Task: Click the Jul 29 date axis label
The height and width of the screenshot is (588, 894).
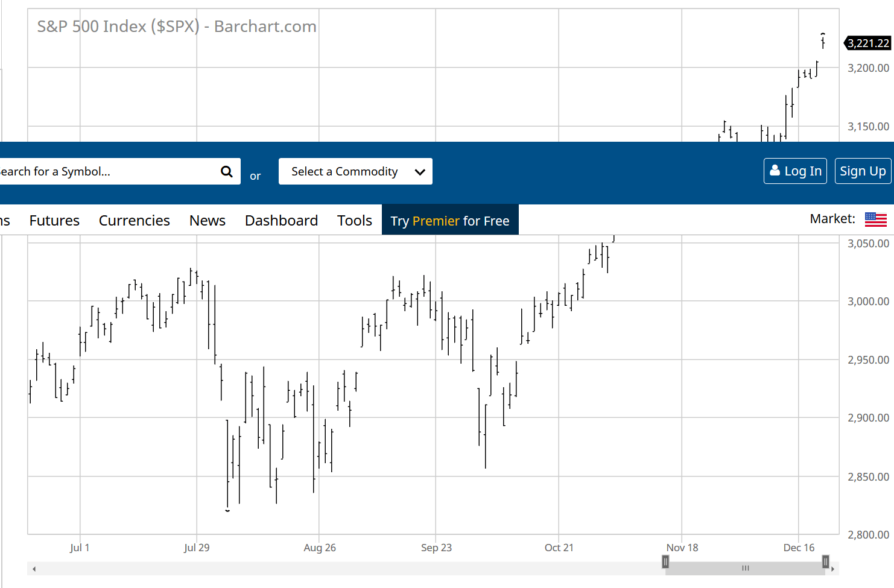Action: [x=197, y=548]
